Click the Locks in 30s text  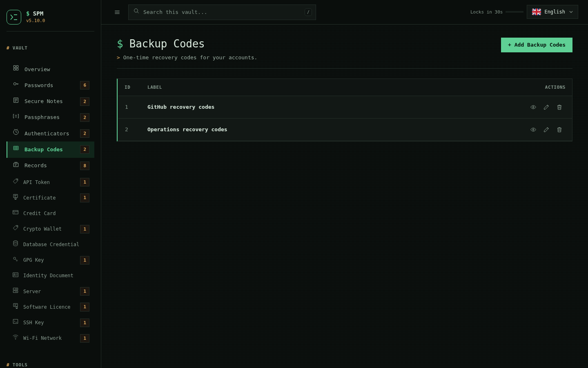pos(486,12)
